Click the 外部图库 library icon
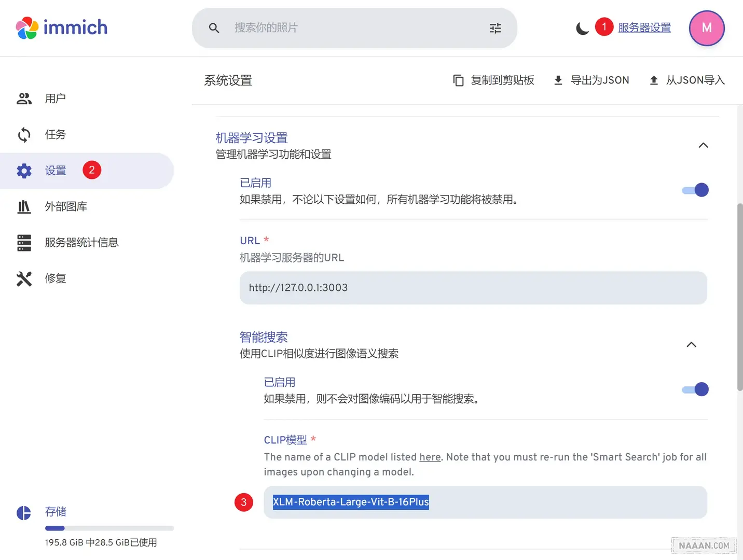Image resolution: width=743 pixels, height=560 pixels. (x=24, y=207)
